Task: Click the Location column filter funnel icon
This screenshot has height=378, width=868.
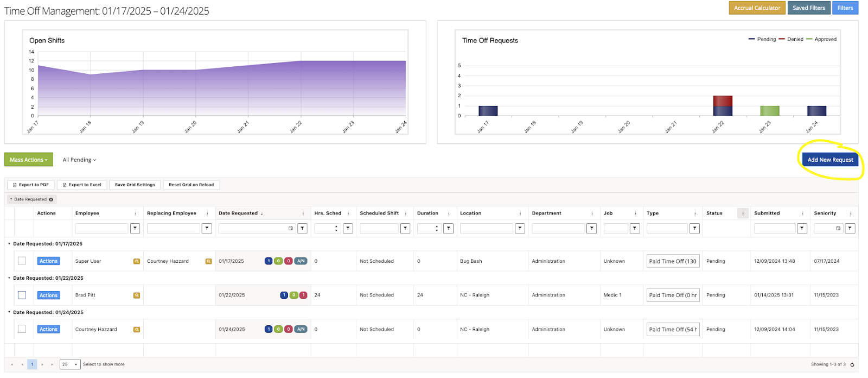Action: pyautogui.click(x=520, y=229)
